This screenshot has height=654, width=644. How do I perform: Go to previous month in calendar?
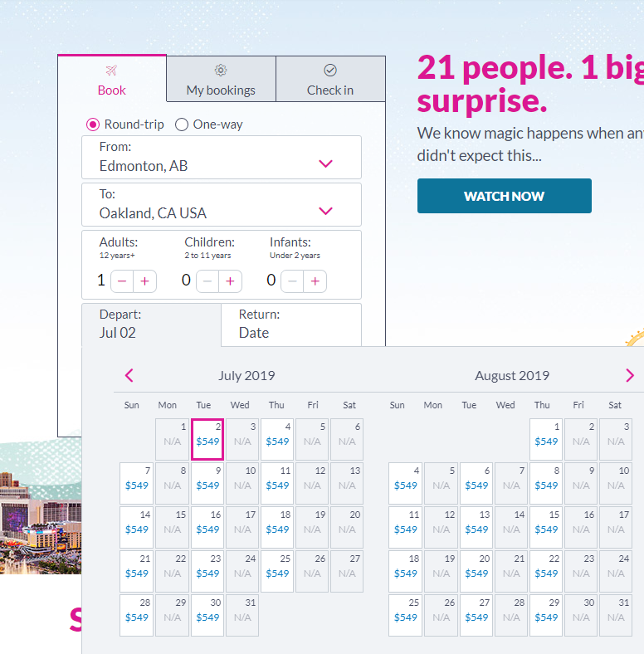click(x=129, y=376)
